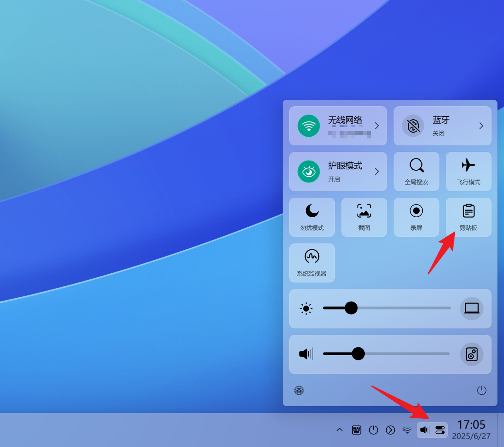Click the Bluetooth (蓝牙) label
This screenshot has height=447, width=504.
click(441, 120)
